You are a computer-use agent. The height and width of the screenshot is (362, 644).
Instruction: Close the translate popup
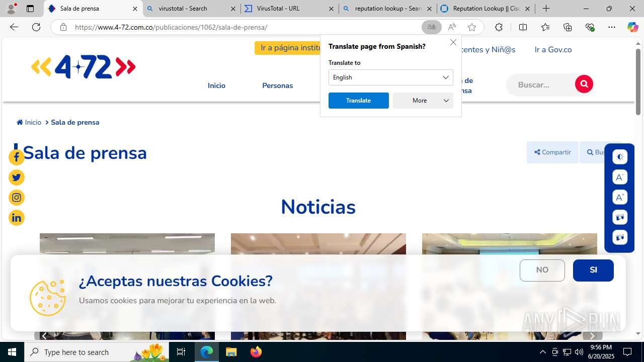pos(453,43)
